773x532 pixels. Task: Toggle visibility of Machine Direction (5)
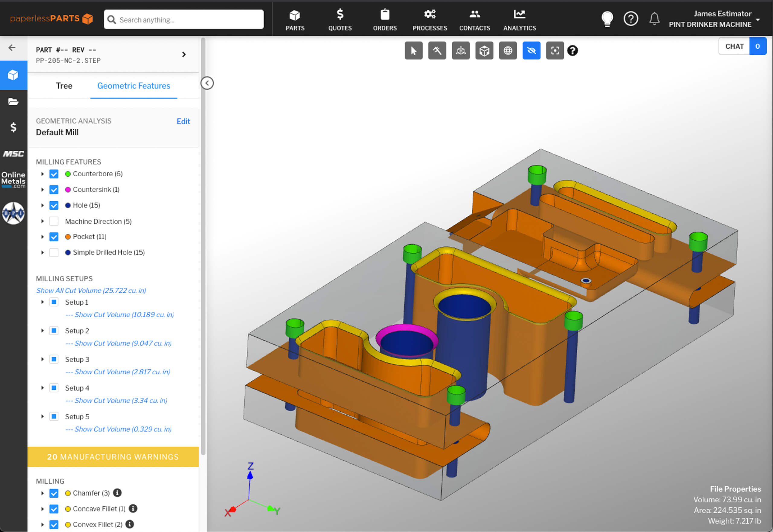[x=55, y=221]
